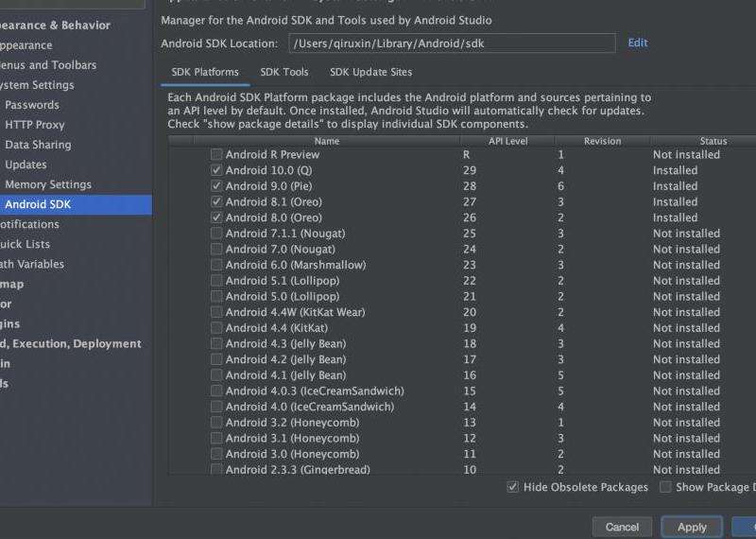This screenshot has width=756, height=539.
Task: Sort table by Name column header
Action: coord(327,141)
